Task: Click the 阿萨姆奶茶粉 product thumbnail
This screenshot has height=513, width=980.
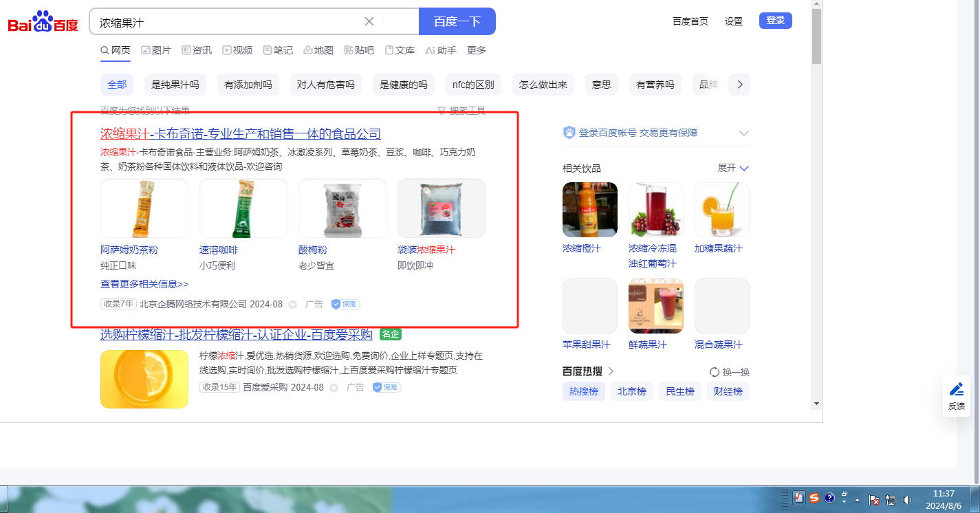Action: click(144, 208)
